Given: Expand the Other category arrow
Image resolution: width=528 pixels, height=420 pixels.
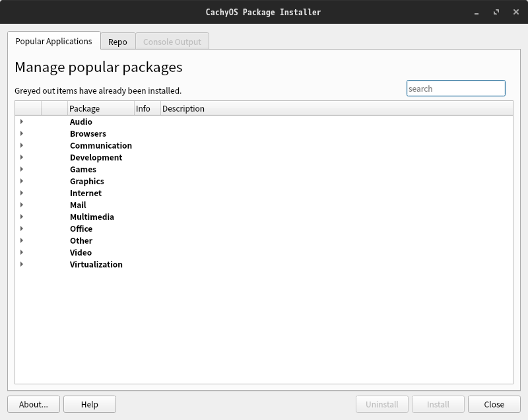Looking at the screenshot, I should [x=22, y=240].
